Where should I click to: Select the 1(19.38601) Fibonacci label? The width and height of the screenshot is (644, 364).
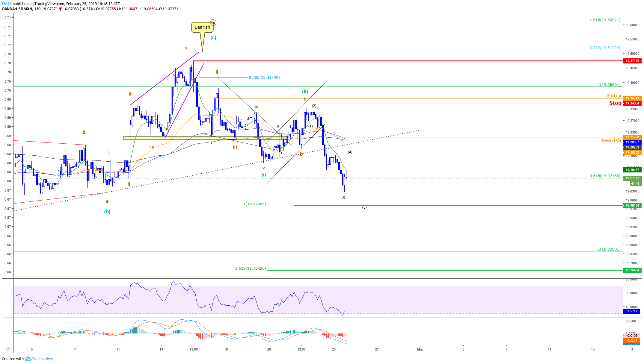pos(609,85)
